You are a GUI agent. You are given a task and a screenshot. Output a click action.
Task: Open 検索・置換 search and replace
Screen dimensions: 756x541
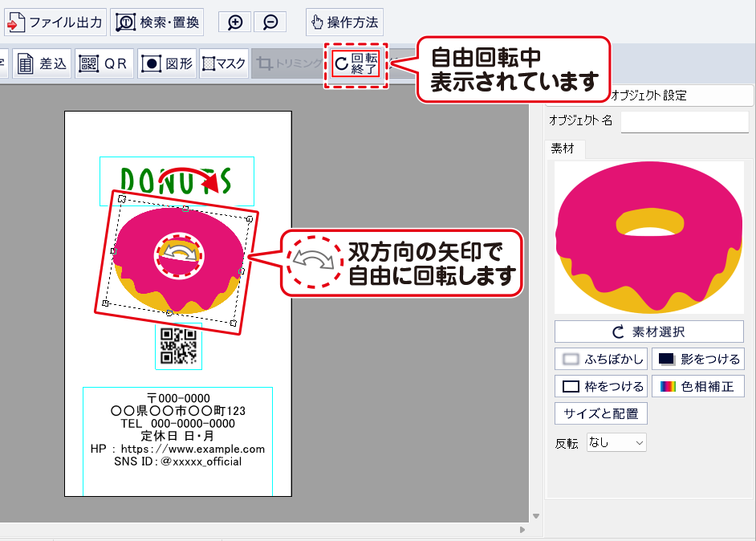157,22
